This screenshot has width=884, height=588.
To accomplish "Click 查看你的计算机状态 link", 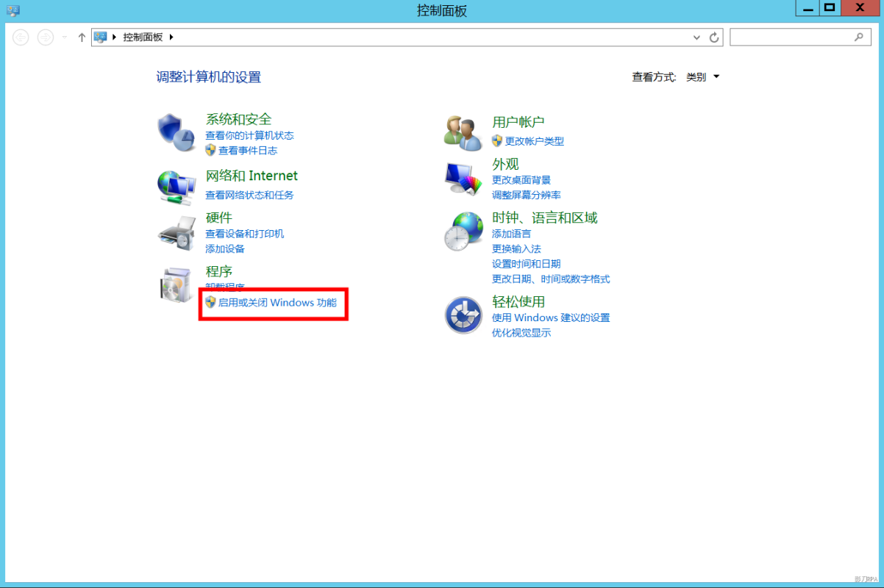I will click(x=249, y=135).
